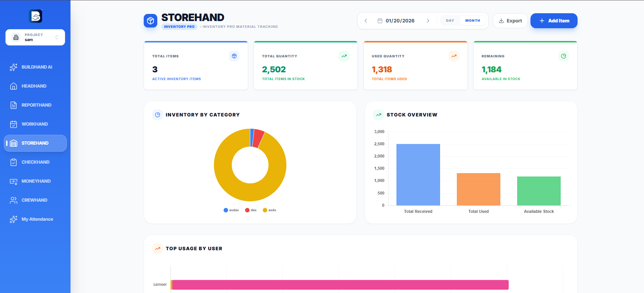Open the Project sam selector dropdown
The height and width of the screenshot is (293, 644).
(35, 37)
